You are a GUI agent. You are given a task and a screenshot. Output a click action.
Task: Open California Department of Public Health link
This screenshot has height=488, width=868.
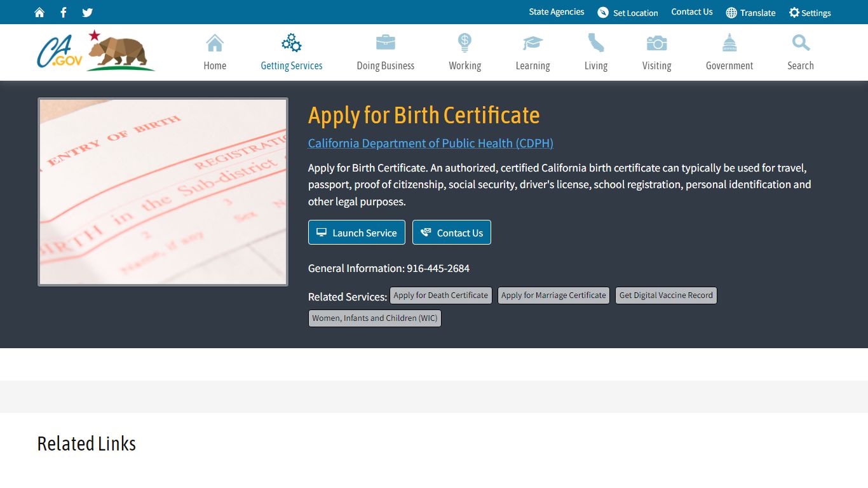tap(431, 143)
